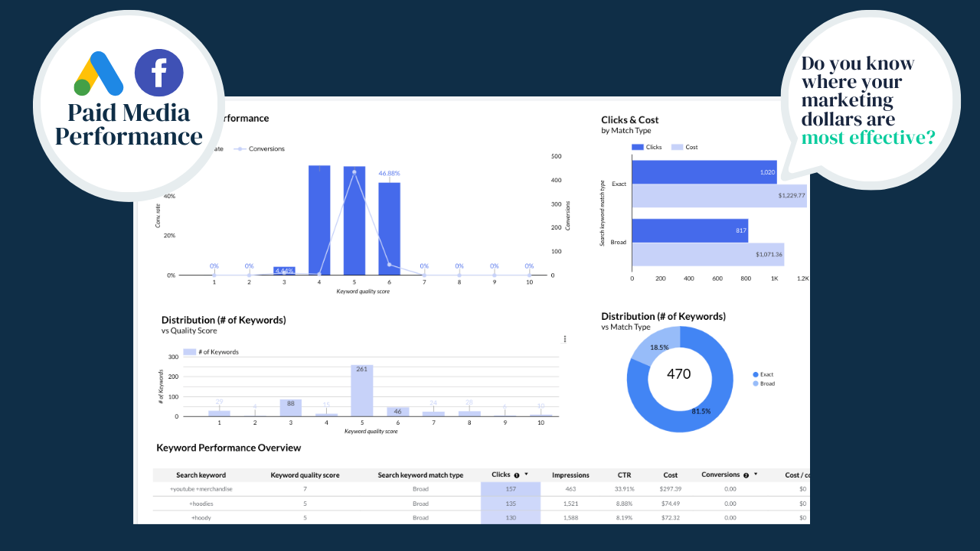Click the CTR column header
980x551 pixels.
pyautogui.click(x=624, y=475)
